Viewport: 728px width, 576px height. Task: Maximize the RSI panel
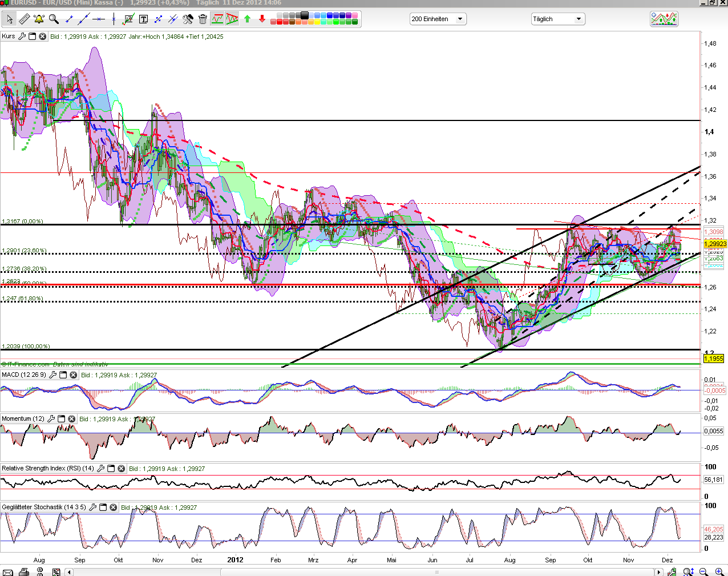(x=111, y=469)
